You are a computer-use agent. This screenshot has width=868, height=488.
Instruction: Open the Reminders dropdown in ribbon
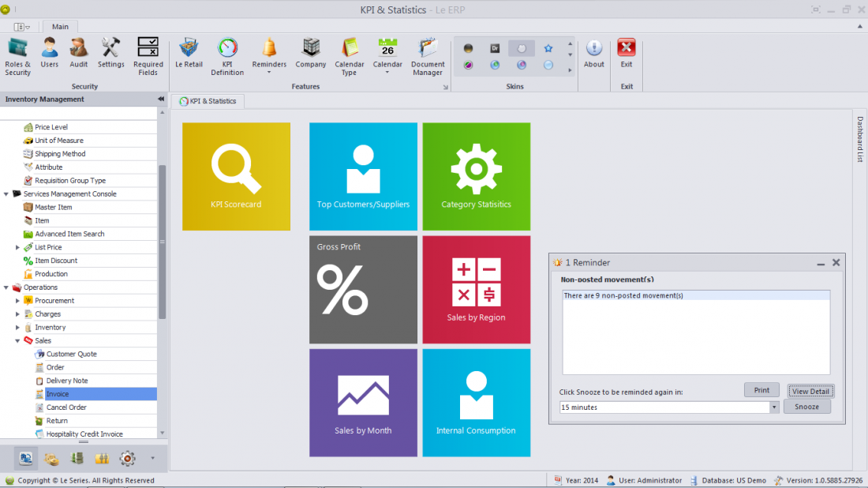click(x=269, y=56)
